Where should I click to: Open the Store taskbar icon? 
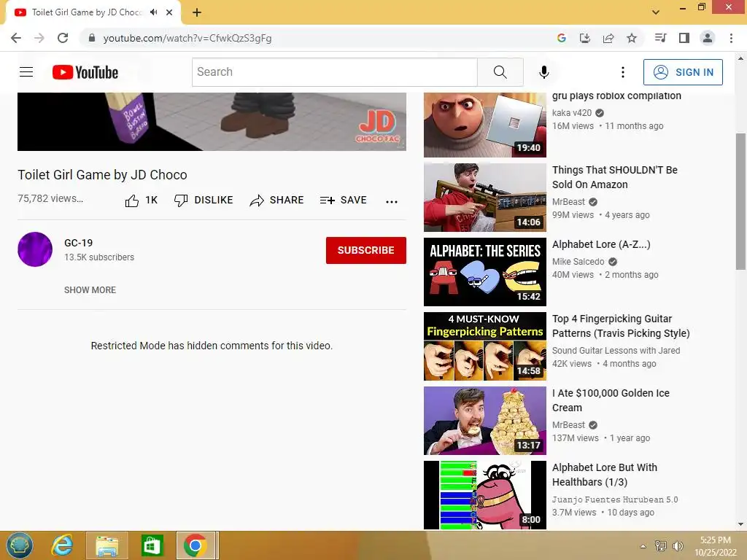(x=152, y=545)
